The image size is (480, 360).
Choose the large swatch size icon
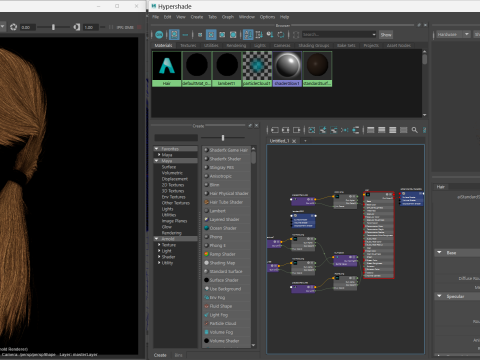(x=222, y=34)
